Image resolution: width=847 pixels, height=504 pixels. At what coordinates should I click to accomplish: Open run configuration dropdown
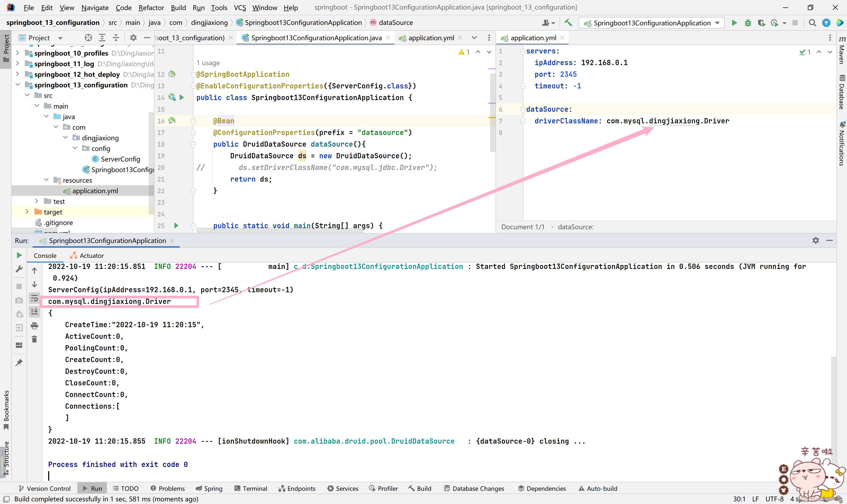[x=651, y=23]
